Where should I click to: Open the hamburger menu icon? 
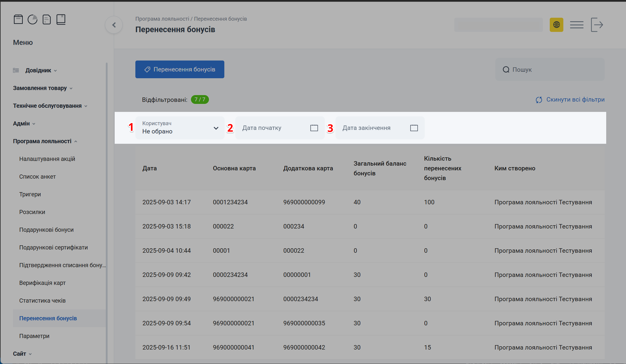577,25
